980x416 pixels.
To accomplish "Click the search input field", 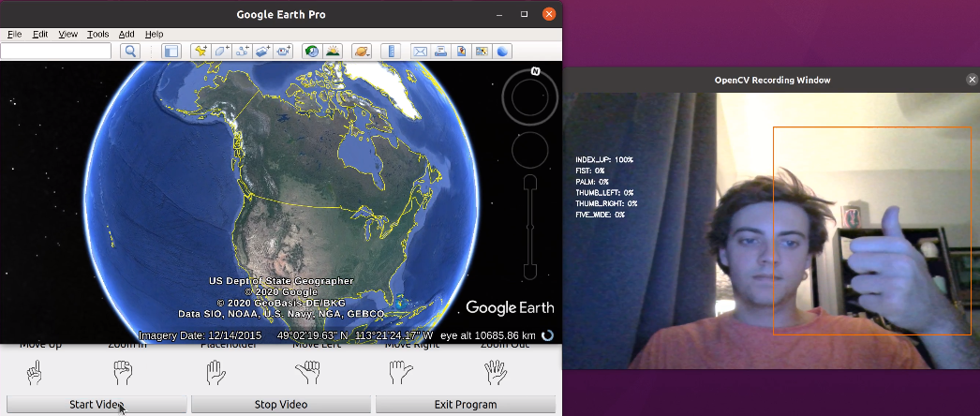I will 55,52.
